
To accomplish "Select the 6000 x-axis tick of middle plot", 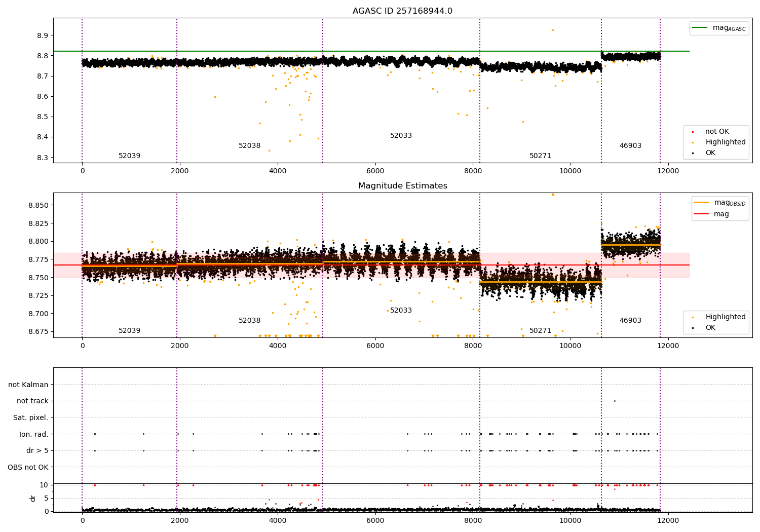I will (375, 346).
